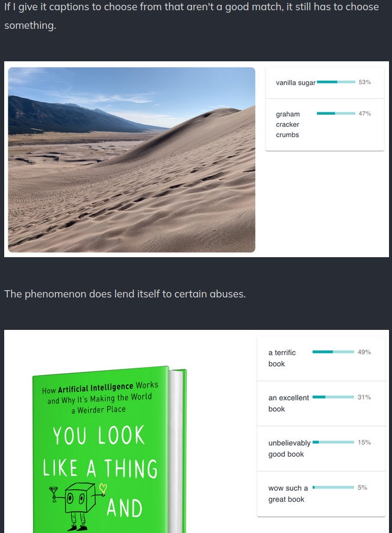392x533 pixels.
Task: Click the 49% terrific book probability bar
Action: point(333,352)
